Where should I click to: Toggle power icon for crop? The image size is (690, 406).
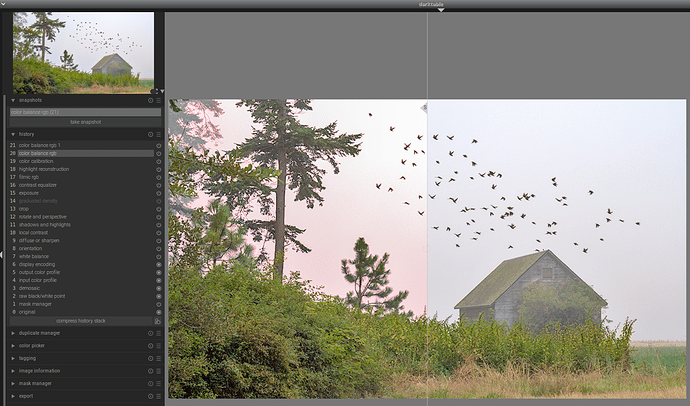click(158, 209)
